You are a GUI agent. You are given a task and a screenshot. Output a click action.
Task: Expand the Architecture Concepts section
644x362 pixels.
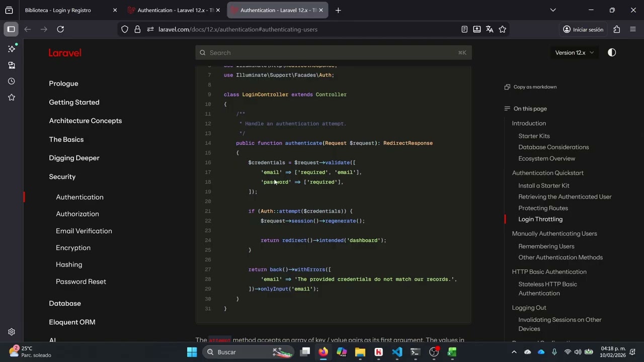tap(86, 121)
